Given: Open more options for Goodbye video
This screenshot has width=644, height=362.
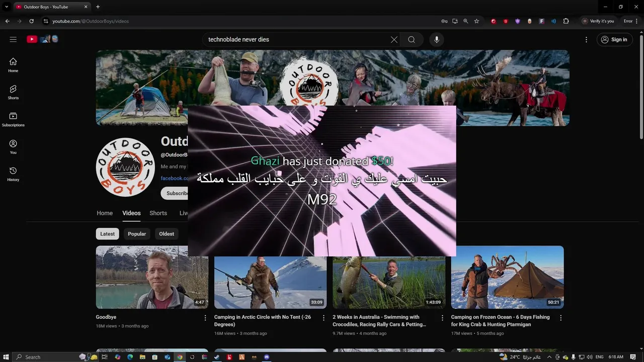Looking at the screenshot, I should click(x=205, y=318).
